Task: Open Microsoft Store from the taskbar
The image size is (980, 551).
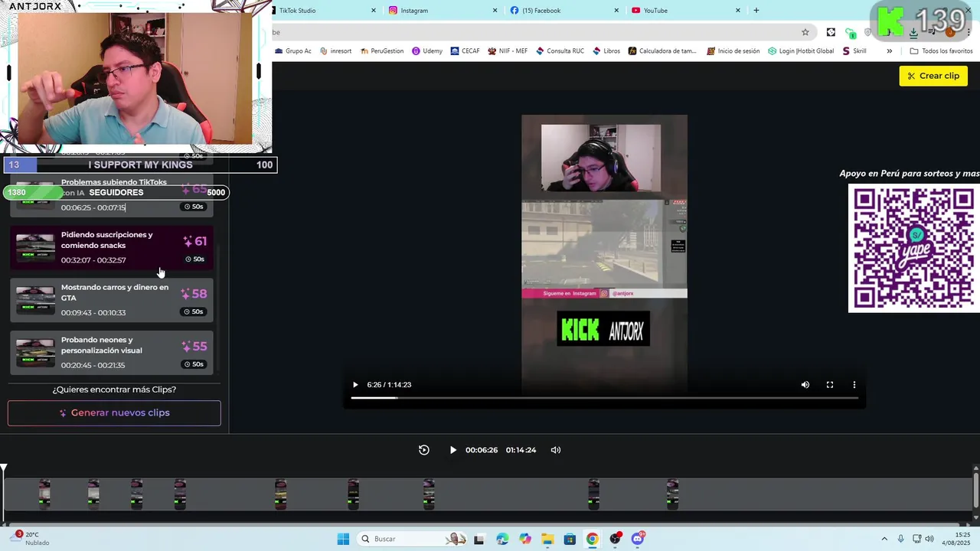Action: point(570,539)
